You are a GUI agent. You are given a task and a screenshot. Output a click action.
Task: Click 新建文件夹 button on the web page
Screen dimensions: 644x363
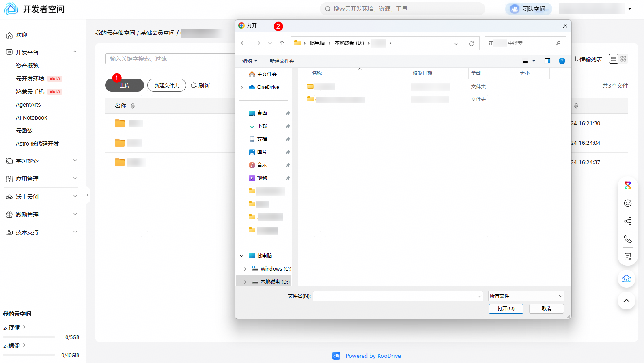tap(167, 85)
